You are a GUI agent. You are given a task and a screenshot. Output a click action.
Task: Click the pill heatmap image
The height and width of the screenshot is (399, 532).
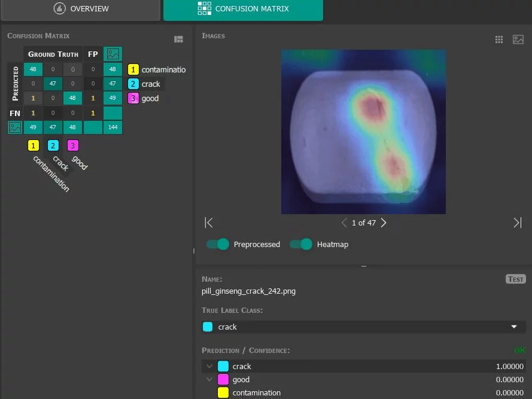coord(363,132)
